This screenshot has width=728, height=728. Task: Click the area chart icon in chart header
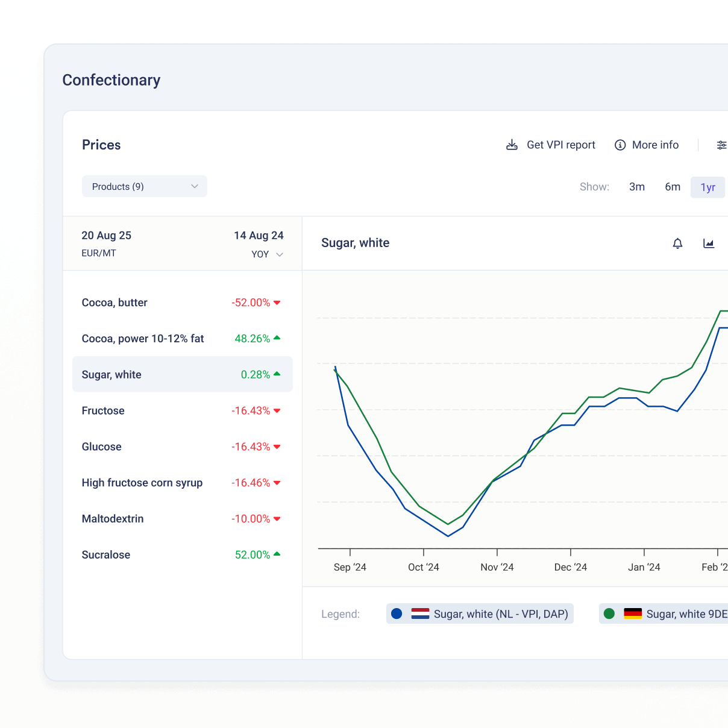[x=709, y=243]
